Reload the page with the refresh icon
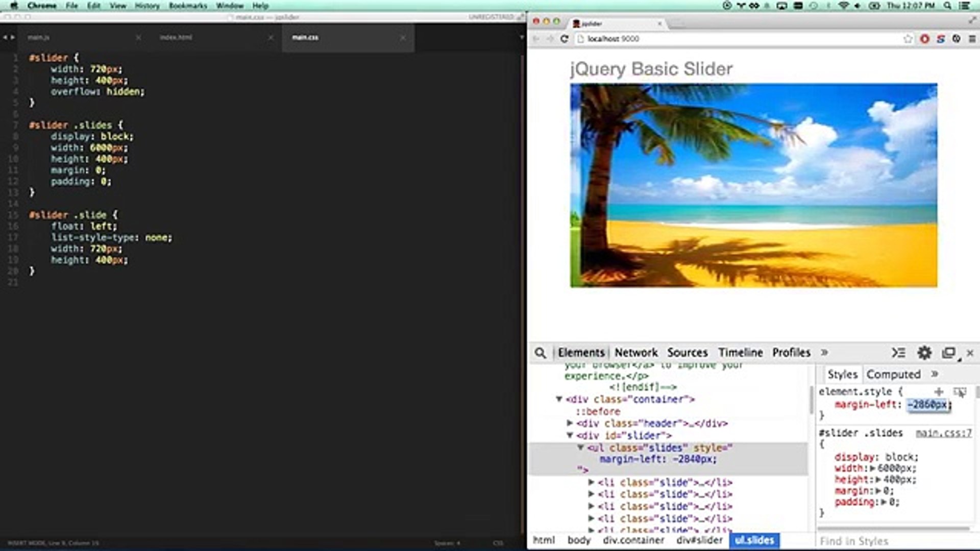 [564, 39]
